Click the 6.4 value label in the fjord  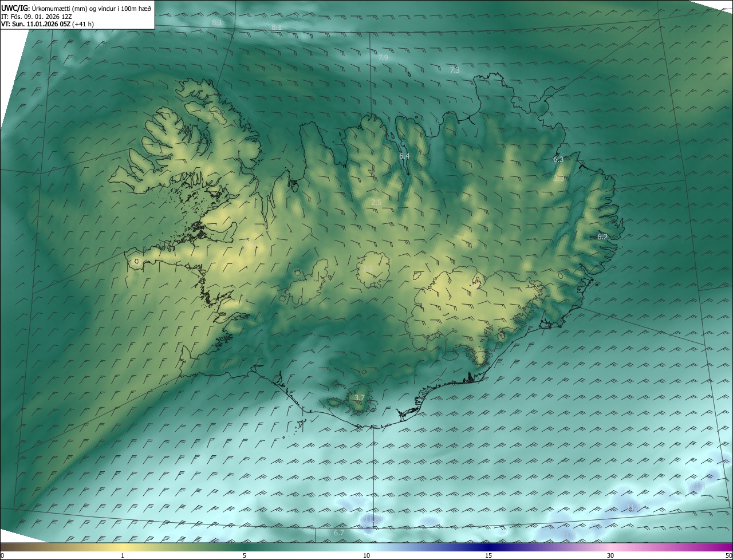coord(404,156)
